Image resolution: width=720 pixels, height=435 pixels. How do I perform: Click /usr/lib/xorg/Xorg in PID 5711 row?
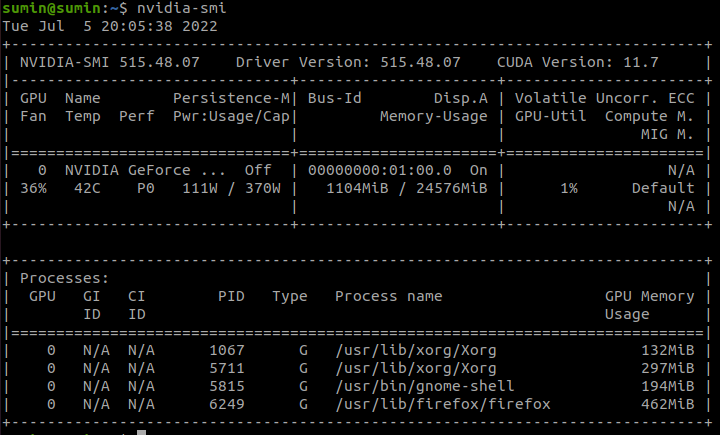click(x=416, y=368)
